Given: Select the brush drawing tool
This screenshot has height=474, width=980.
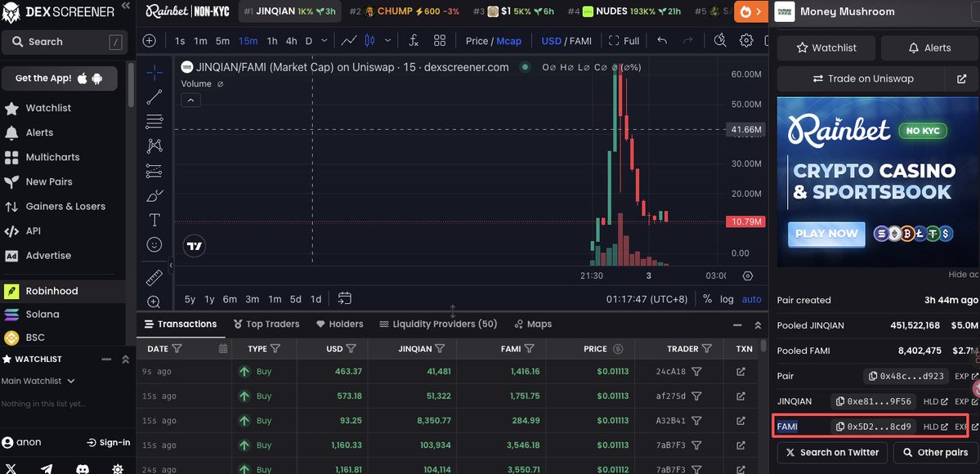Looking at the screenshot, I should 154,195.
